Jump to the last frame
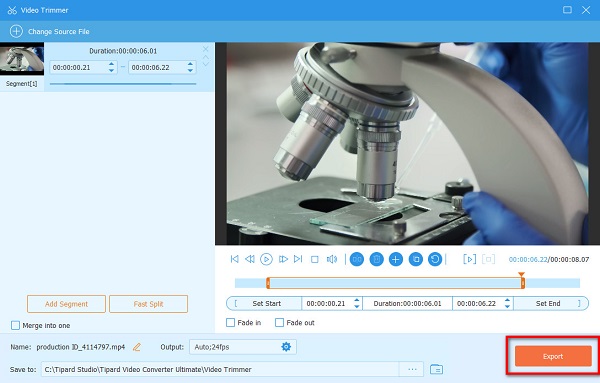Viewport: 600px width, 383px height. point(298,259)
